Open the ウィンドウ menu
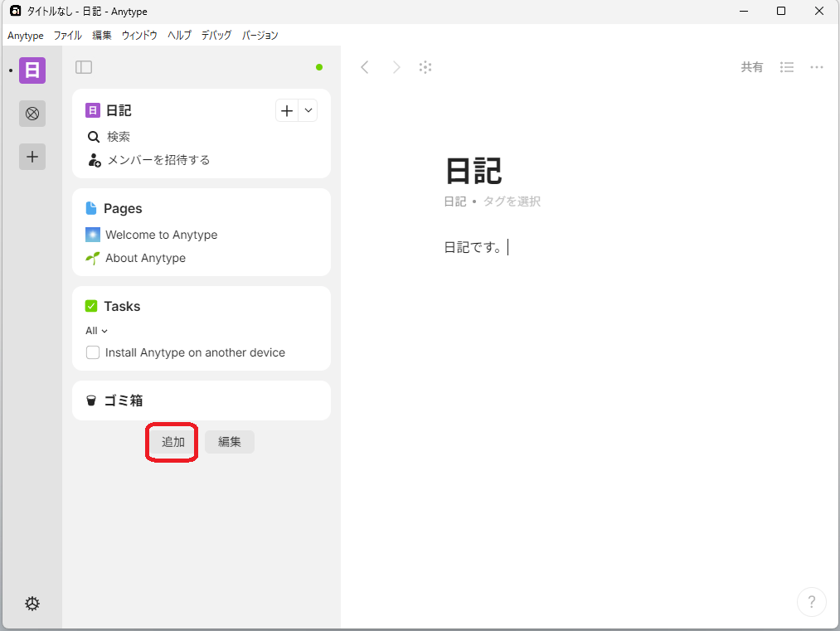This screenshot has width=840, height=631. tap(139, 36)
